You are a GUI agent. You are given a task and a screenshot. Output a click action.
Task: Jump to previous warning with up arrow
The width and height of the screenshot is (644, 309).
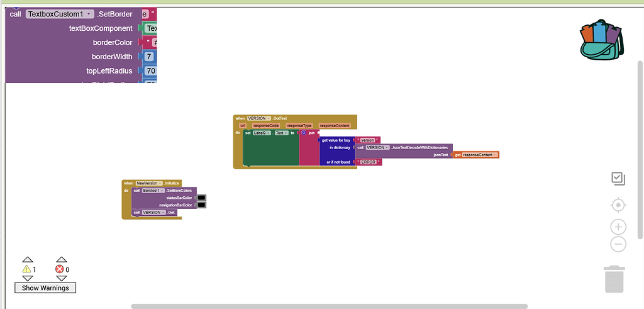27,259
